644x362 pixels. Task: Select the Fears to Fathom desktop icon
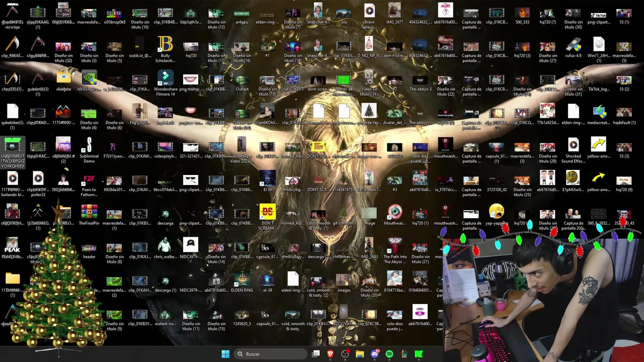(x=89, y=184)
